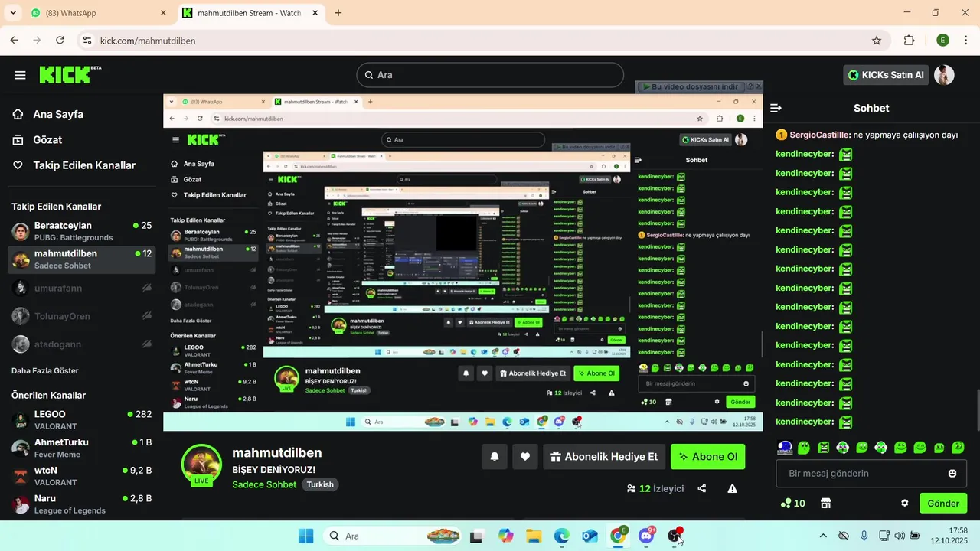
Task: Open offline channel umurafann
Action: [x=81, y=288]
